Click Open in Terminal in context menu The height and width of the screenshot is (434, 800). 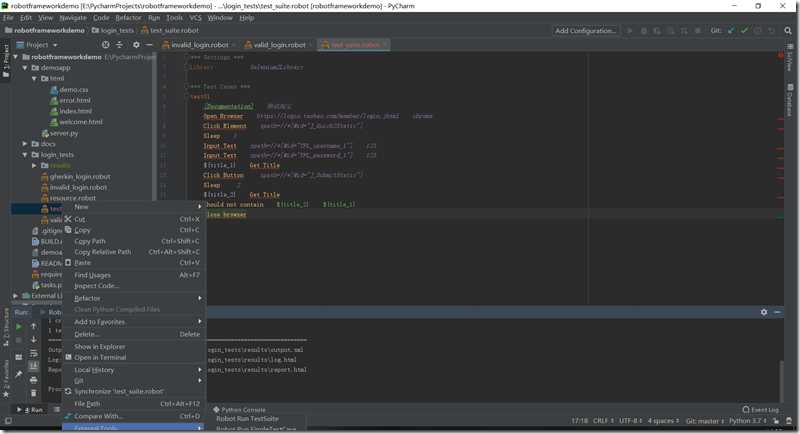pos(133,358)
